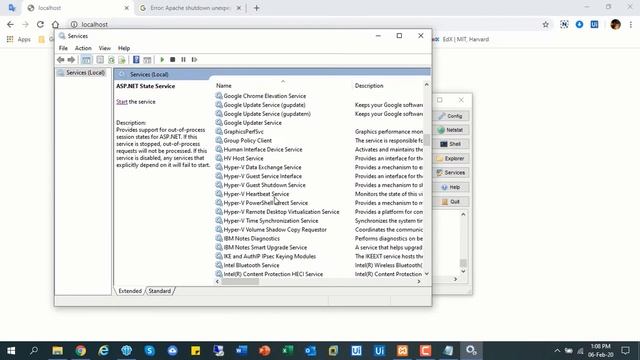Open the Action menu in Services
Image resolution: width=640 pixels, height=360 pixels.
pos(83,48)
